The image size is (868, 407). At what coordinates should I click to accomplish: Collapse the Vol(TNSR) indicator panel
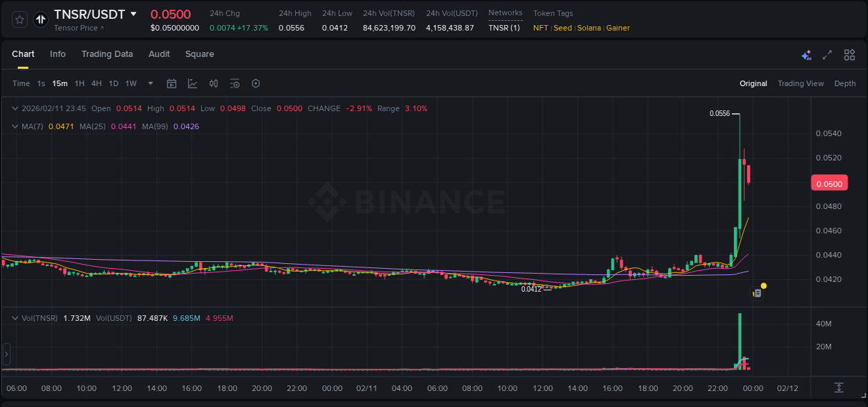(15, 317)
